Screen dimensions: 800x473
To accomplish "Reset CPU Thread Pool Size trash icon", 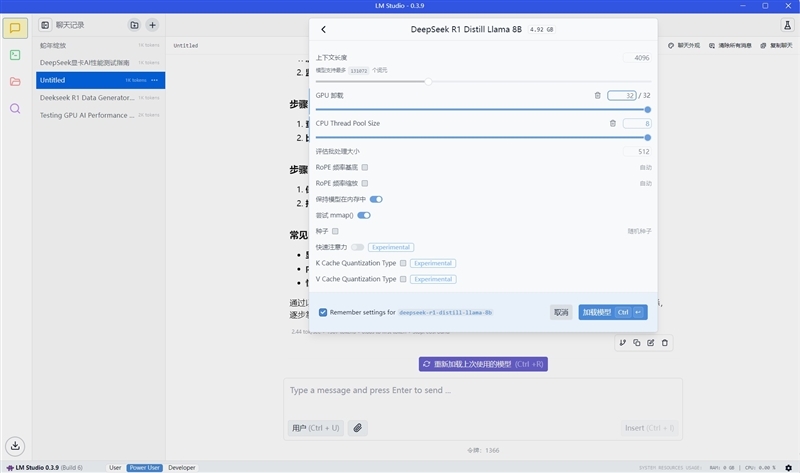I will pyautogui.click(x=613, y=123).
